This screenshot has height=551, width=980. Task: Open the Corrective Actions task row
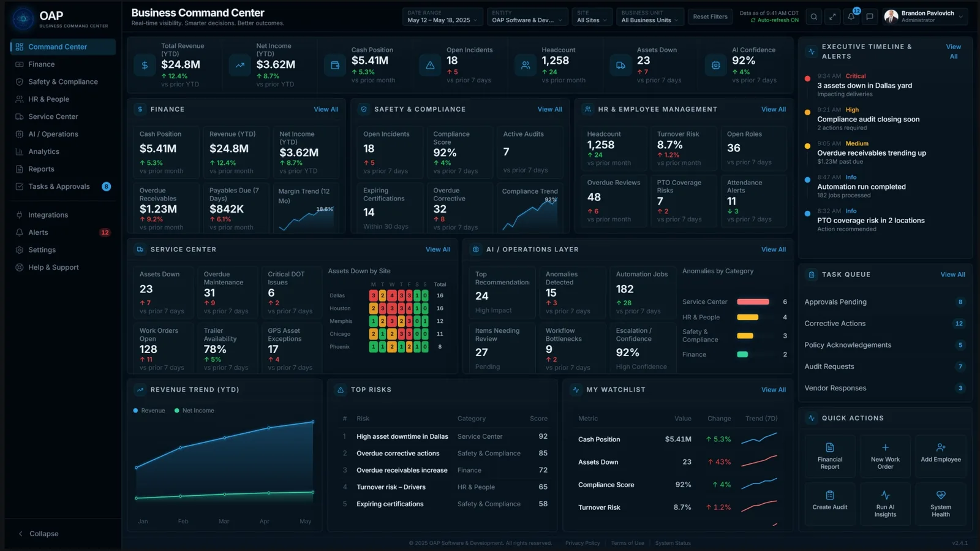[885, 324]
